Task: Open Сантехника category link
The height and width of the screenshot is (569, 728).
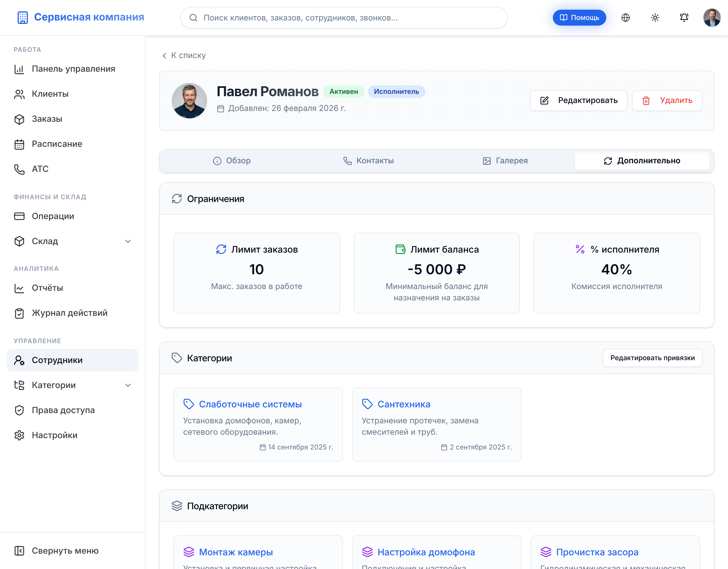Action: (404, 404)
